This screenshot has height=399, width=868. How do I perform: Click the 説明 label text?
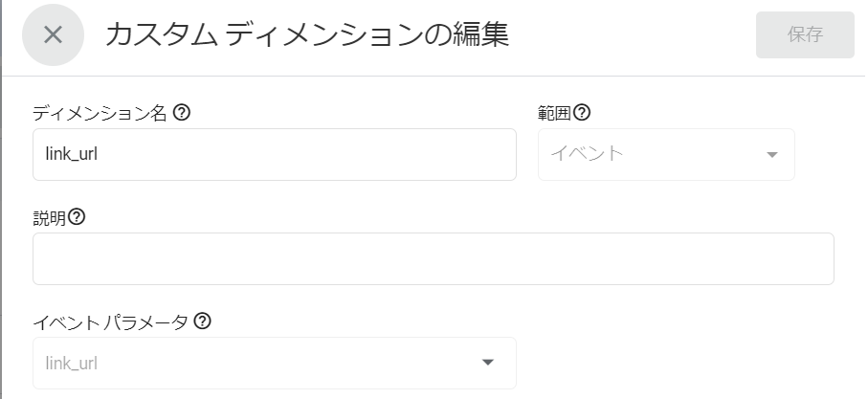pyautogui.click(x=49, y=218)
